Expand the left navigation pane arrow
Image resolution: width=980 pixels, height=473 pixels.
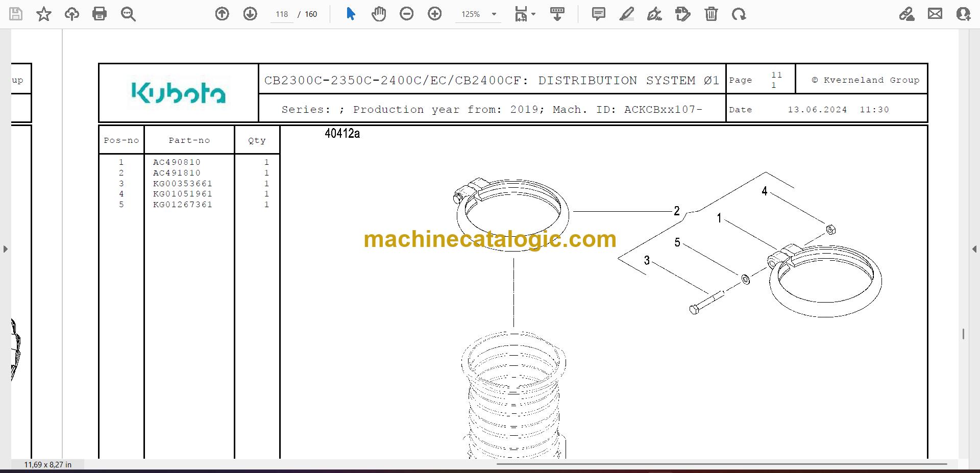(x=5, y=249)
